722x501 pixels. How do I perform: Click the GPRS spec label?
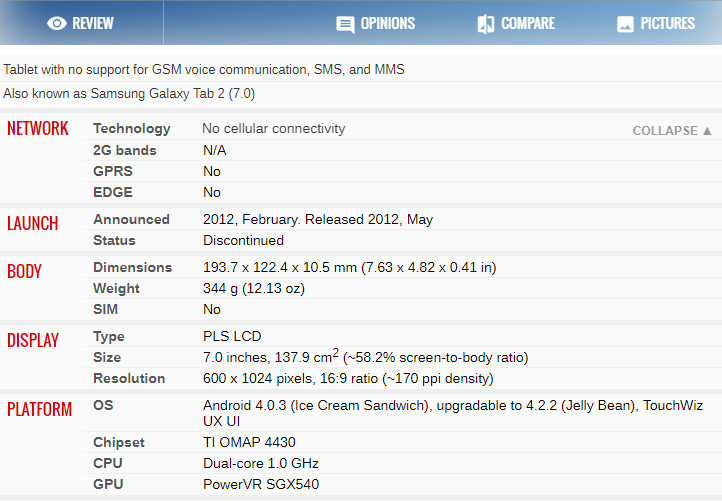click(x=113, y=171)
